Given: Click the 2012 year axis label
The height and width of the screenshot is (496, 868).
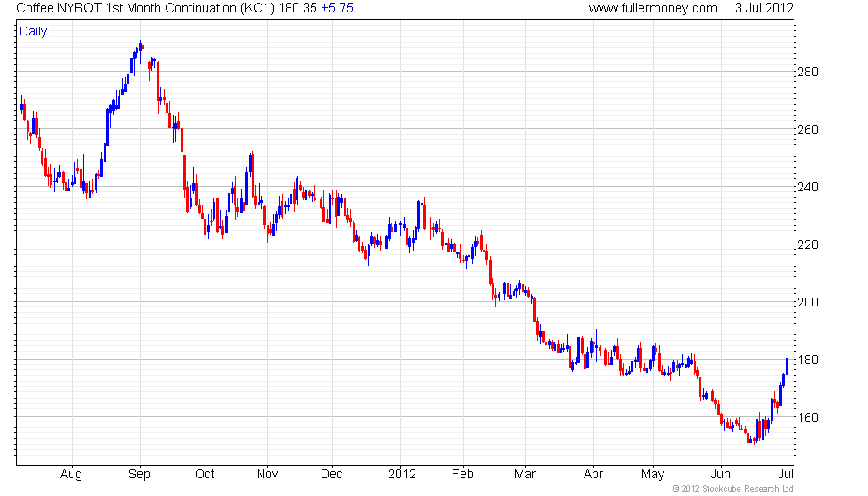Looking at the screenshot, I should click(402, 475).
